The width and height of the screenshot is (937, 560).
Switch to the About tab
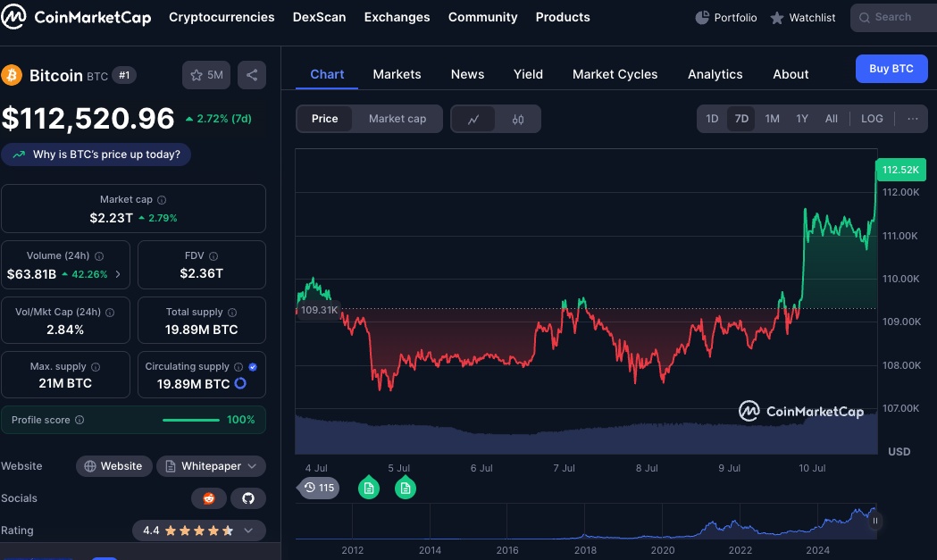pyautogui.click(x=791, y=74)
